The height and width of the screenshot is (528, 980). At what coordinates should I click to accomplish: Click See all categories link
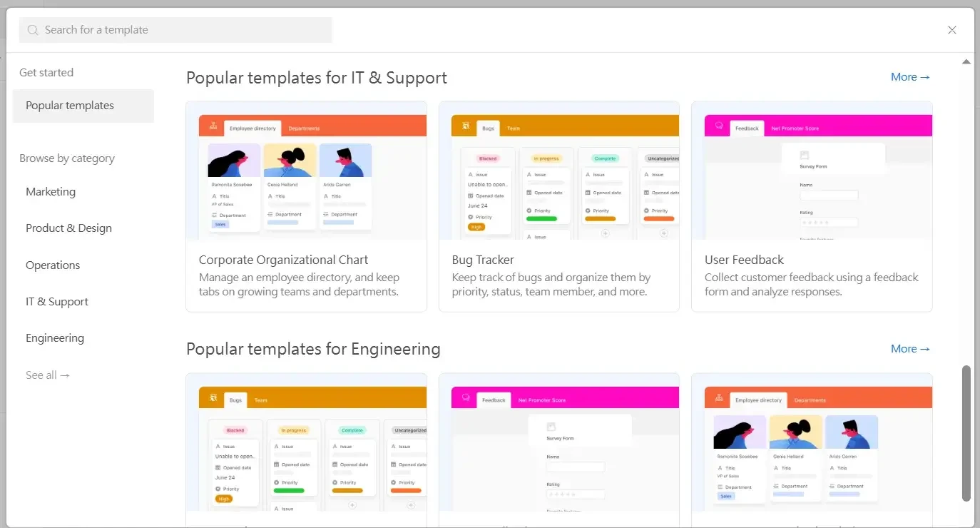coord(48,375)
